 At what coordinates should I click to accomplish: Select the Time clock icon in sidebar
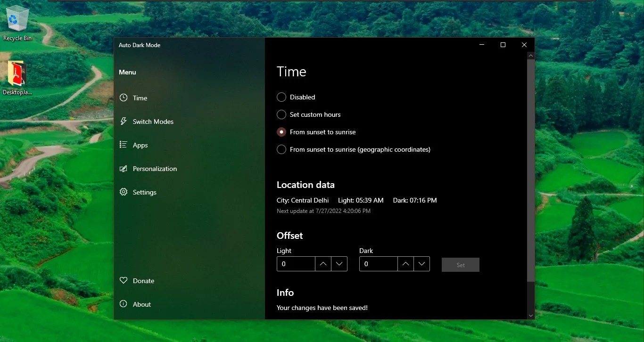pyautogui.click(x=123, y=98)
